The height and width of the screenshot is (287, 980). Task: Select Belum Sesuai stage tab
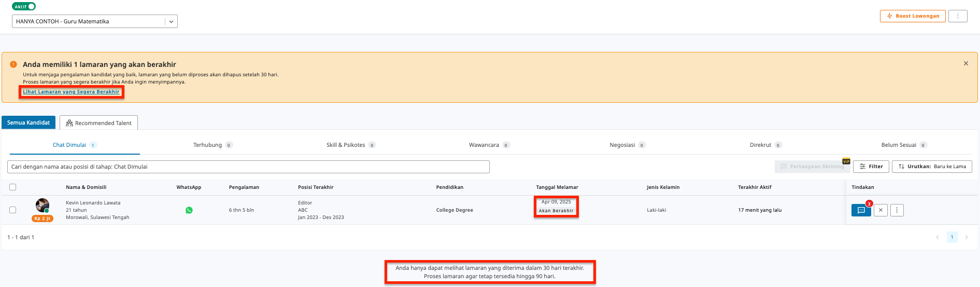904,145
